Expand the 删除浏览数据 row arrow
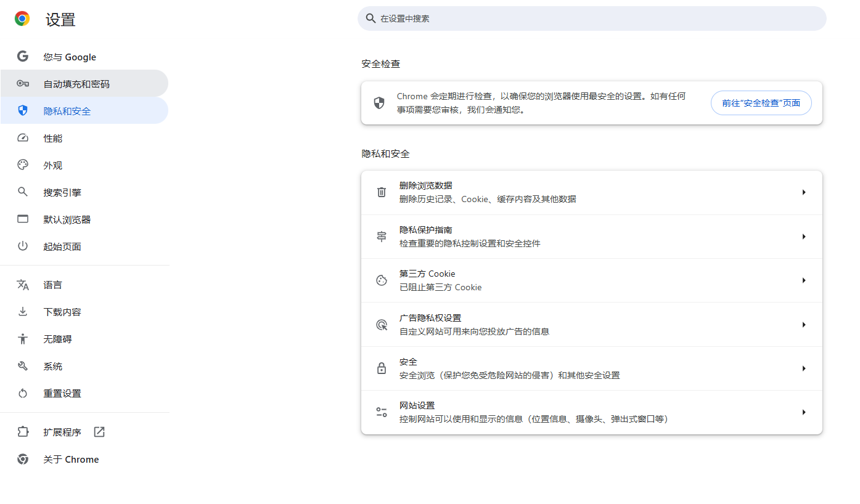Viewport: 860px width, 504px height. point(804,192)
